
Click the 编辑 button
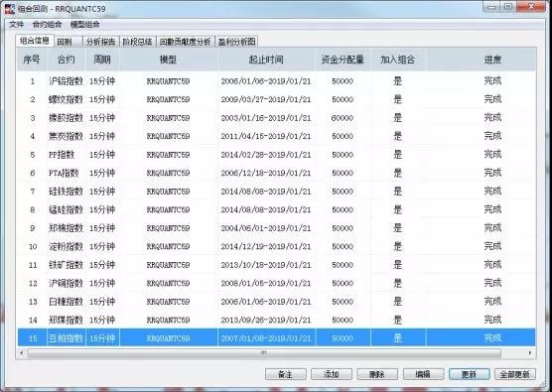pyautogui.click(x=423, y=374)
